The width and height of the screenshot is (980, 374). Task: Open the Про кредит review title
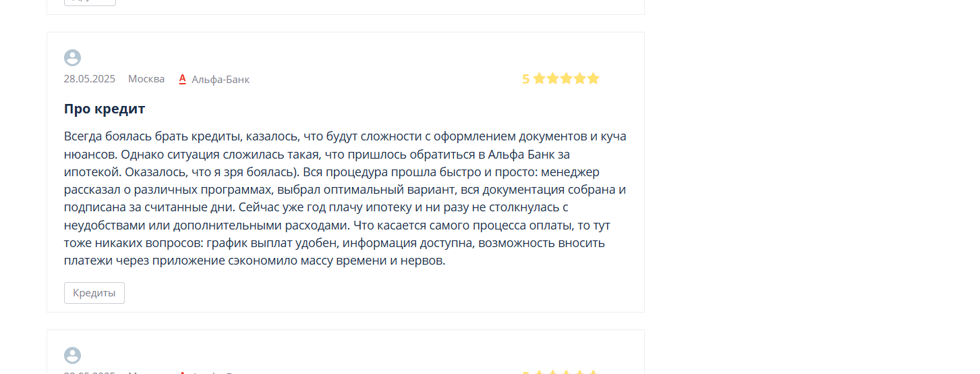105,109
